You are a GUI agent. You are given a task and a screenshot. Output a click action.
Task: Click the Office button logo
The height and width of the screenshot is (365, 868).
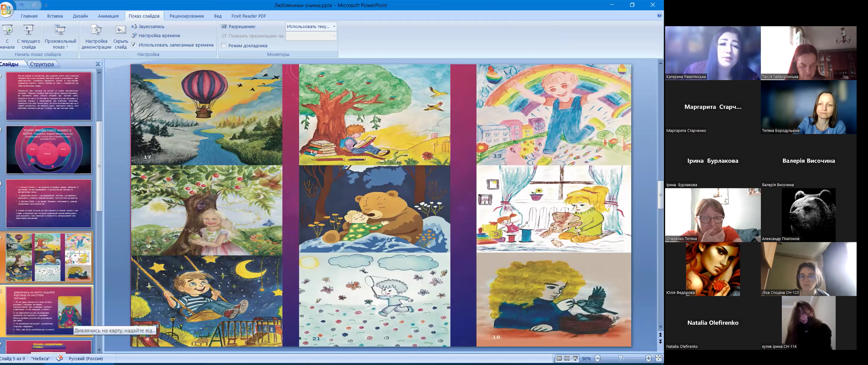tap(6, 9)
